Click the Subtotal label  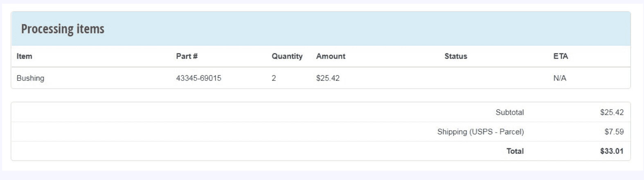pos(509,112)
